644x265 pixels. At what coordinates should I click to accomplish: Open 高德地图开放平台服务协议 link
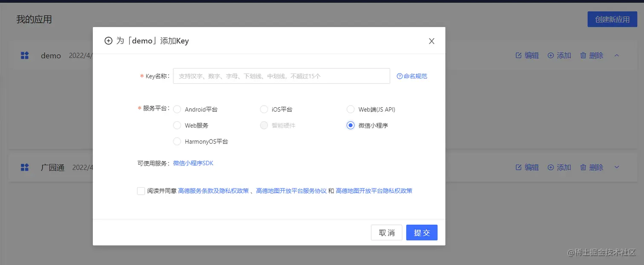click(x=291, y=191)
